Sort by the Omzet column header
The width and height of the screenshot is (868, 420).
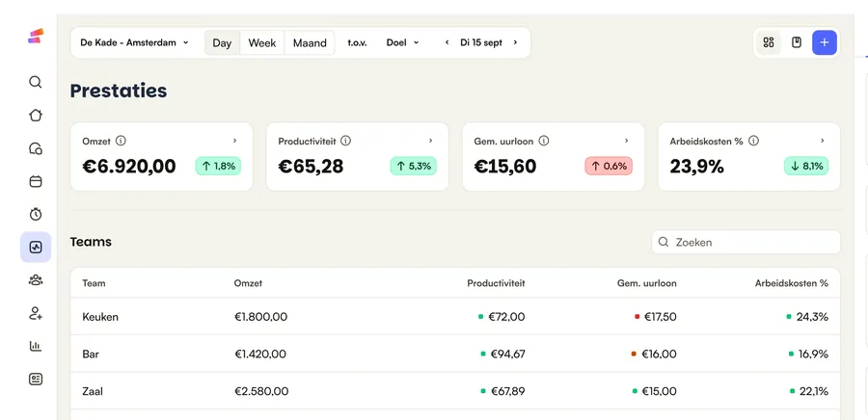click(248, 283)
